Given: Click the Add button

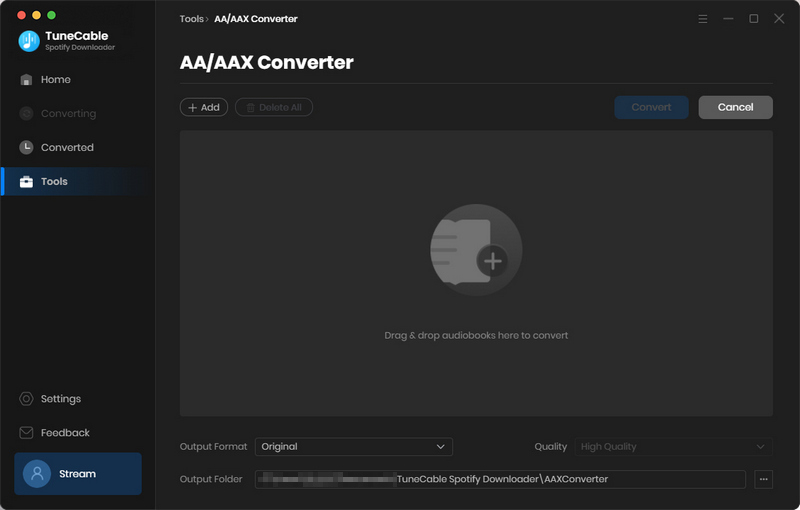Looking at the screenshot, I should point(204,107).
